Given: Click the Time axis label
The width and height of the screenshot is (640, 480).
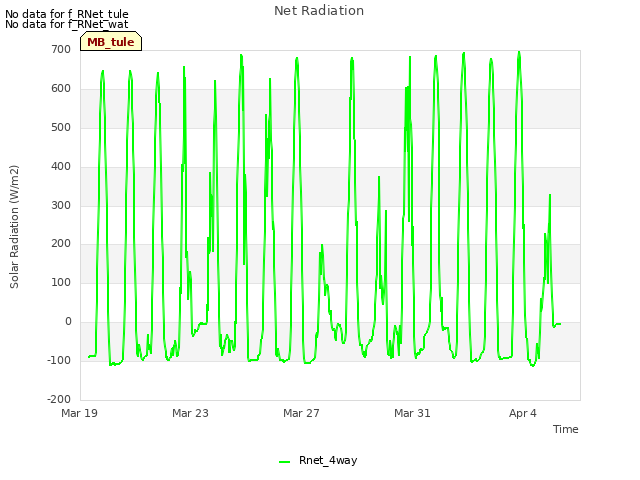Looking at the screenshot, I should [565, 429].
